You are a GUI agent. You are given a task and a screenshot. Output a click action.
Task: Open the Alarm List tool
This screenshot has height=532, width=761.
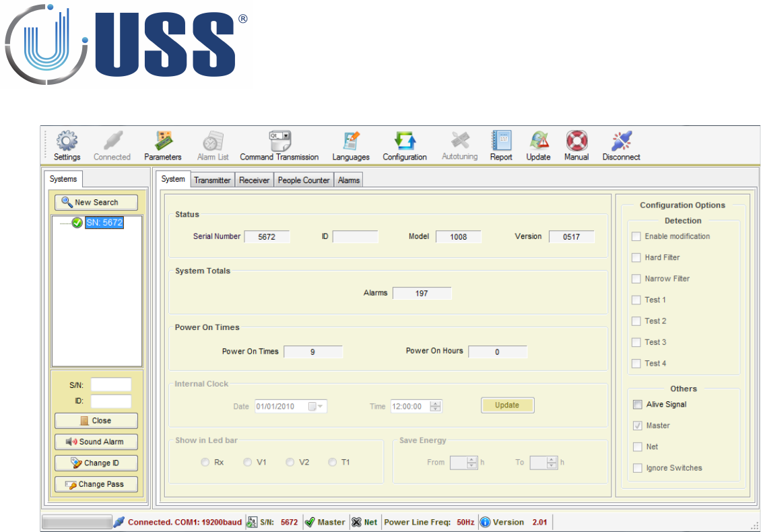(213, 145)
